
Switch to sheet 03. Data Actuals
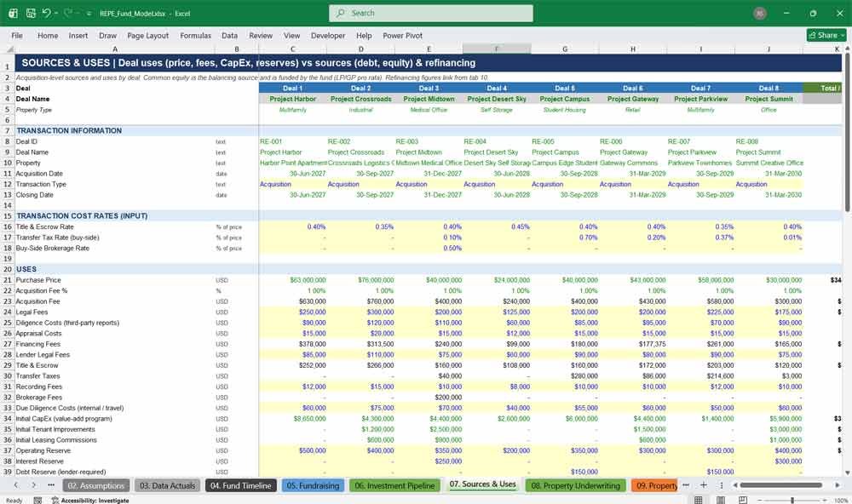pos(167,485)
